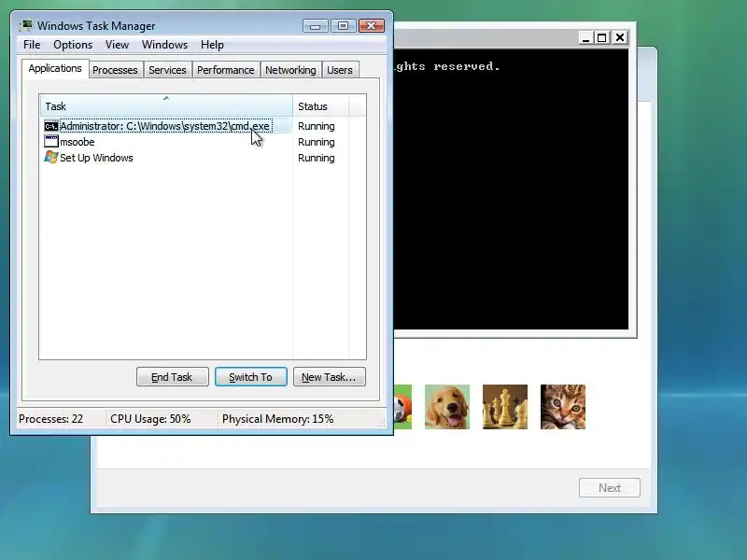The image size is (747, 560).
Task: Minimize the command prompt window
Action: 585,37
